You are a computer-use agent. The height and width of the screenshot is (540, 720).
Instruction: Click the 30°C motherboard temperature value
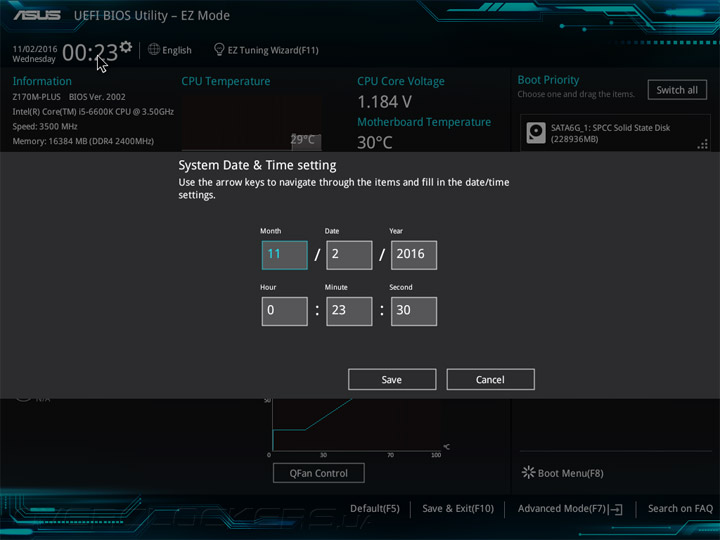tap(375, 142)
